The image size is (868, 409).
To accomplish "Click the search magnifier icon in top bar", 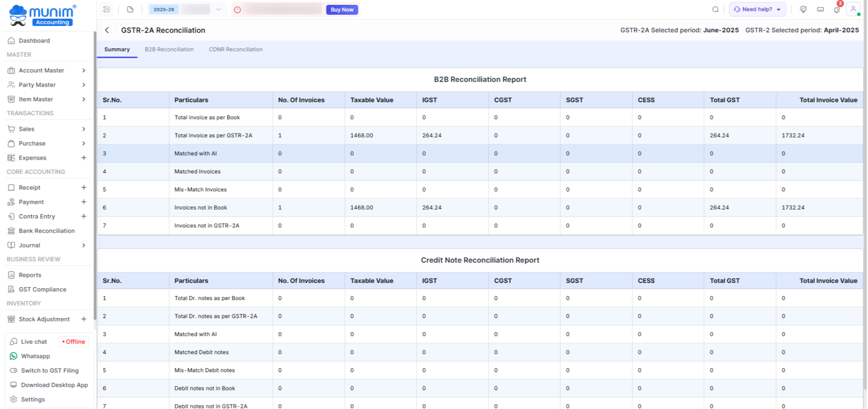I will click(x=715, y=10).
